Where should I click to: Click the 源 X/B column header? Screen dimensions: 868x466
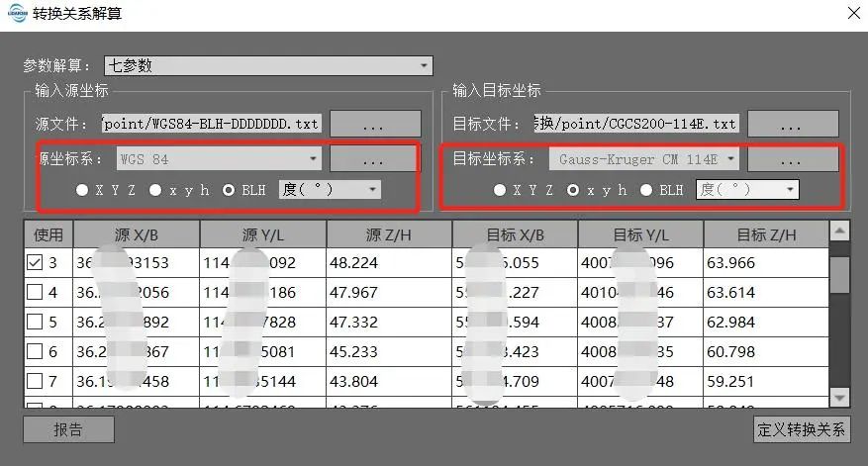(x=137, y=234)
